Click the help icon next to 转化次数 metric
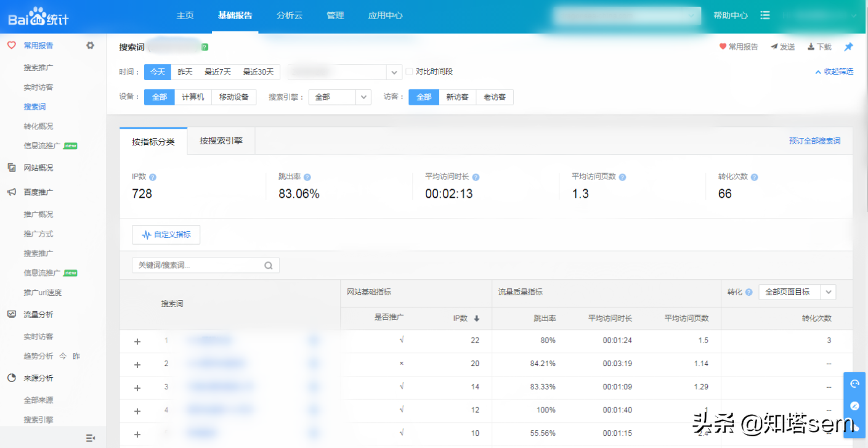The height and width of the screenshot is (448, 868). 754,177
